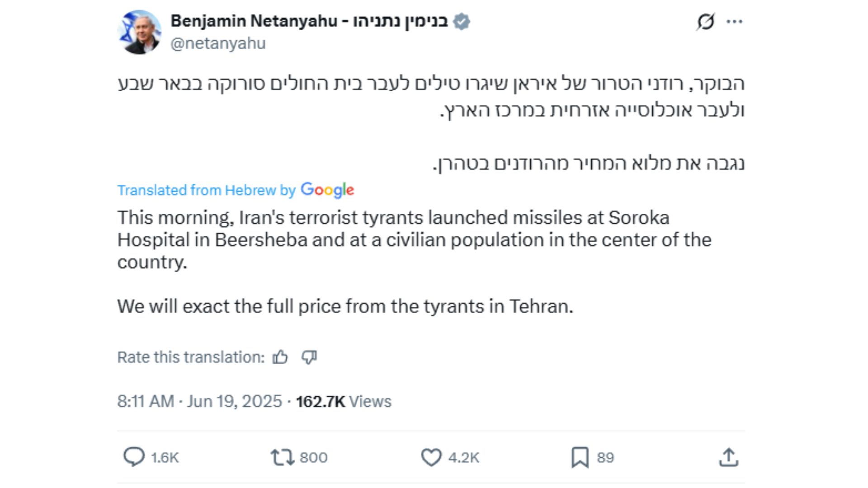The width and height of the screenshot is (868, 488).
Task: Click the reply comment bubble icon
Action: [x=134, y=457]
